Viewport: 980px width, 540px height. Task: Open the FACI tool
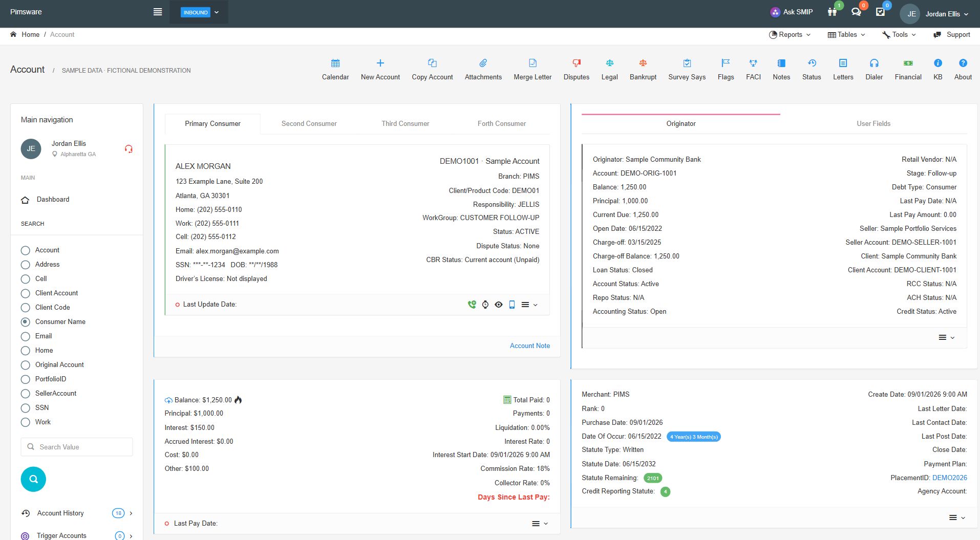tap(753, 70)
